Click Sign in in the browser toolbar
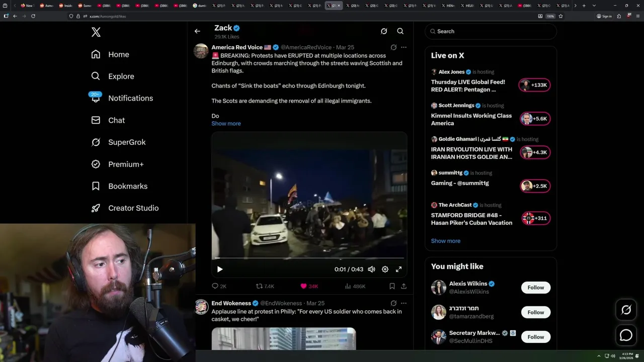This screenshot has width=644, height=362. click(604, 16)
